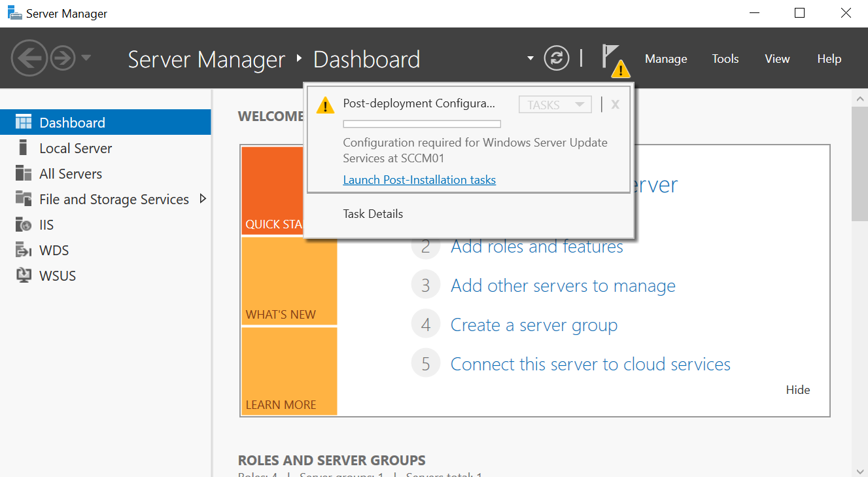This screenshot has height=477, width=868.
Task: Open the Tools menu
Action: coord(725,59)
